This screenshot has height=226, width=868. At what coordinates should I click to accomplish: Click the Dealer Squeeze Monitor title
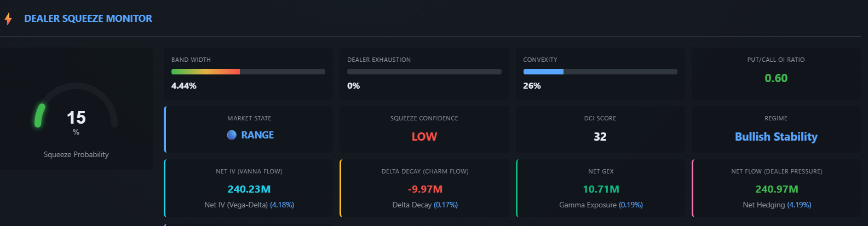88,19
